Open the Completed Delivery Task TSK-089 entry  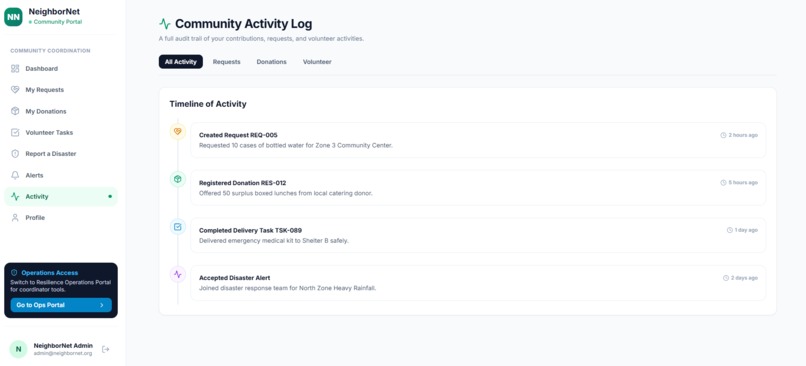[x=478, y=235]
